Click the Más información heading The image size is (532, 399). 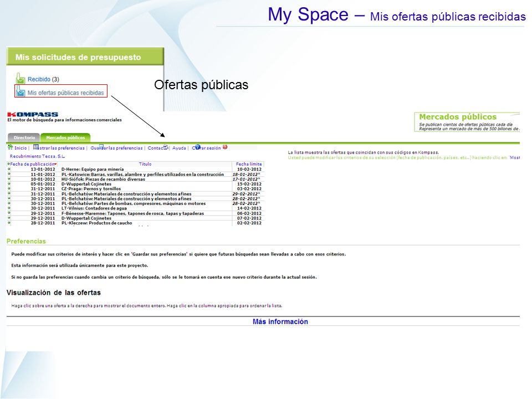[280, 321]
